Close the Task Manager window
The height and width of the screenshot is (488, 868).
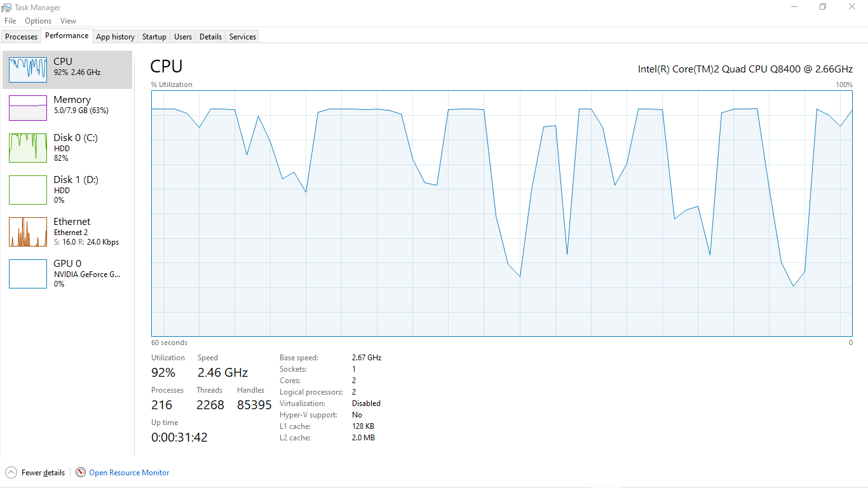point(852,7)
